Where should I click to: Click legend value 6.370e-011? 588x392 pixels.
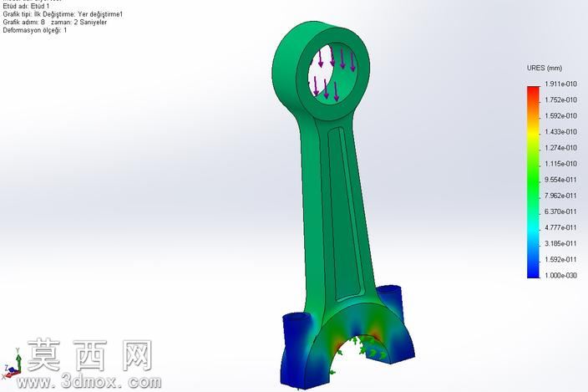tap(560, 211)
